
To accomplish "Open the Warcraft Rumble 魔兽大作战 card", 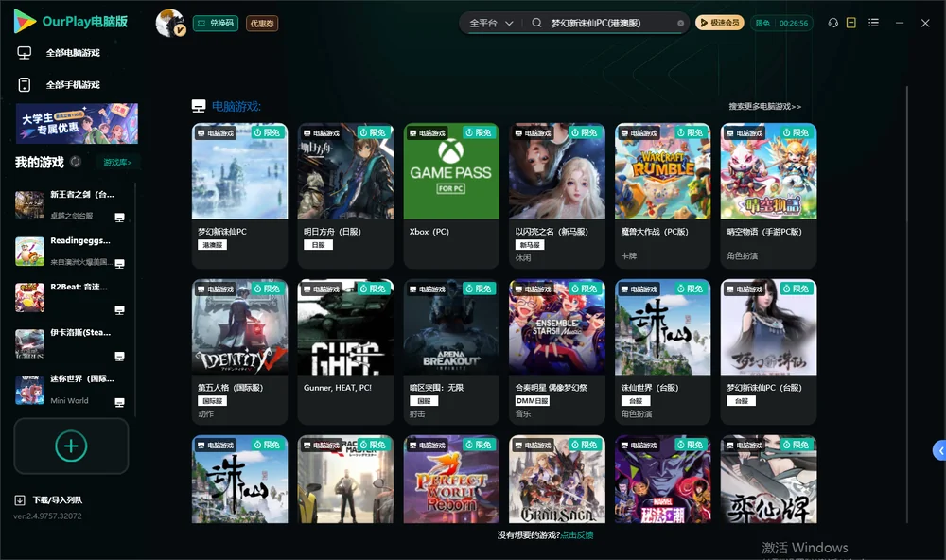I will [663, 196].
